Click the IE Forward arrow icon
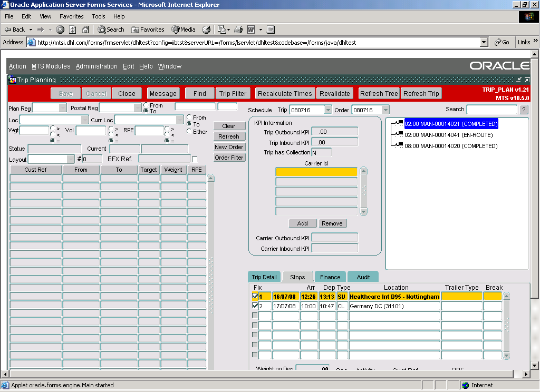Image resolution: width=540 pixels, height=392 pixels. tap(41, 30)
